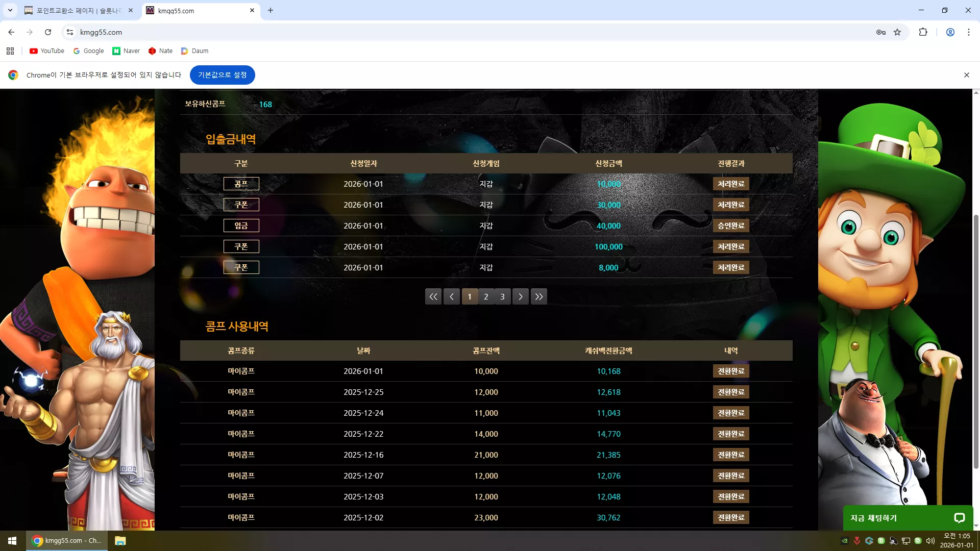980x551 pixels.
Task: Click the 보유하신콤프 value 168
Action: 265,105
